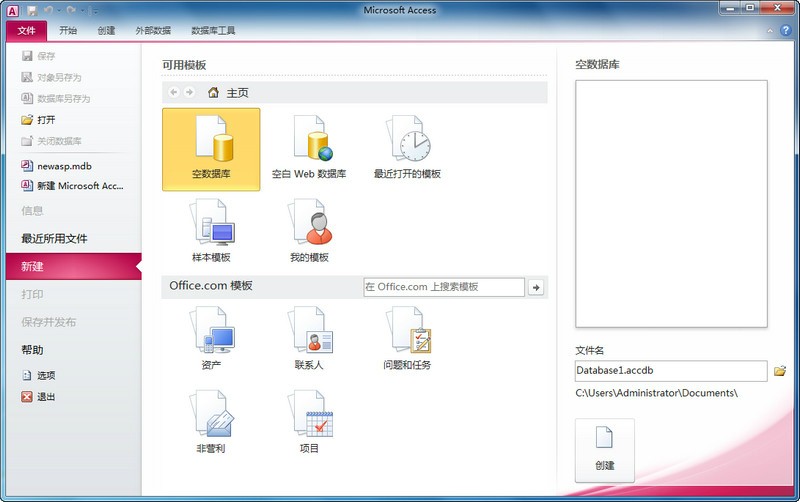Screen dimensions: 800x502
Task: Switch to the 创建 create tab
Action: click(x=106, y=31)
